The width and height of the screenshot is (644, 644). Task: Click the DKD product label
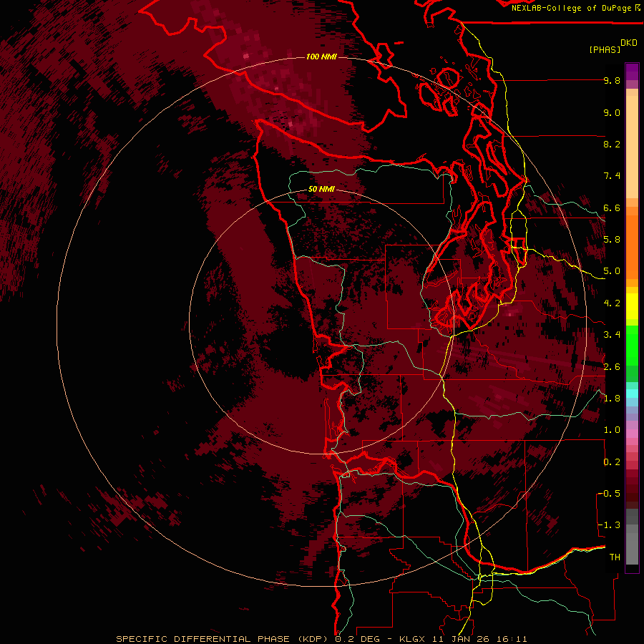pyautogui.click(x=629, y=43)
